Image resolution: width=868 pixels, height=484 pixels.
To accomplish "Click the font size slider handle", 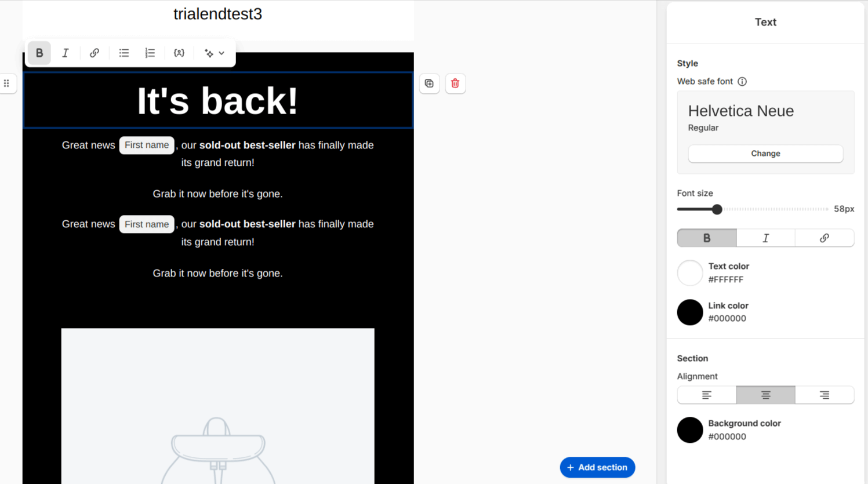I will point(717,209).
